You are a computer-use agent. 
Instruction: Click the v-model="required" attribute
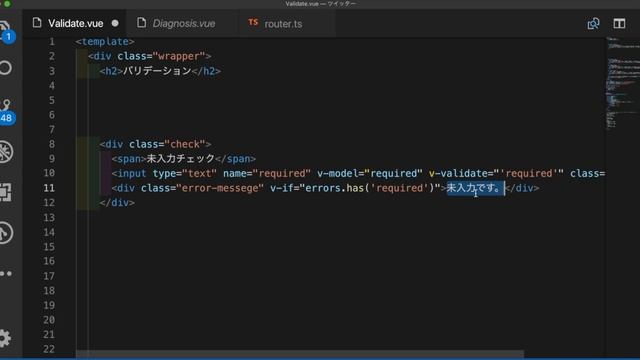tap(370, 173)
